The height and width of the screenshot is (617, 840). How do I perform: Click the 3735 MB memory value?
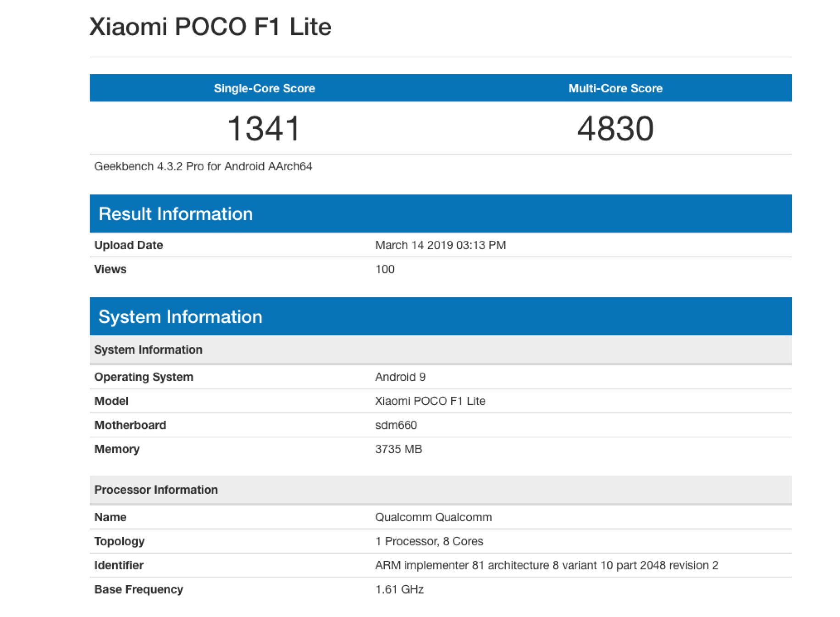pos(398,449)
